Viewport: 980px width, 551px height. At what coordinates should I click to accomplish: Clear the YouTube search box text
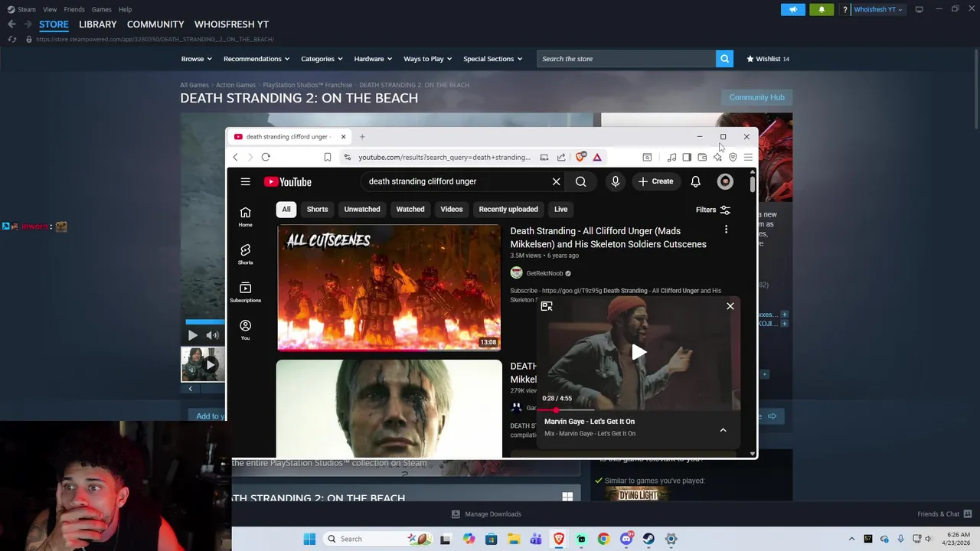coord(556,181)
